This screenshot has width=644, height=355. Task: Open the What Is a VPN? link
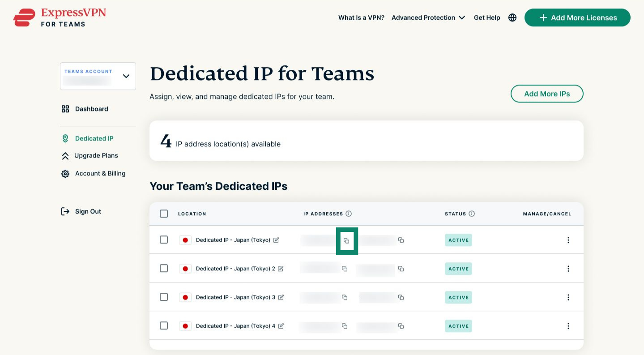point(361,17)
